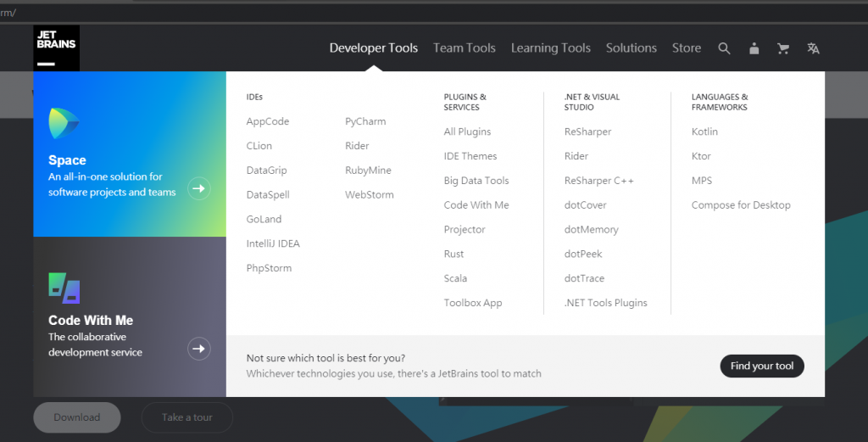Image resolution: width=868 pixels, height=442 pixels.
Task: Open the ReSharper C++ link
Action: point(599,180)
